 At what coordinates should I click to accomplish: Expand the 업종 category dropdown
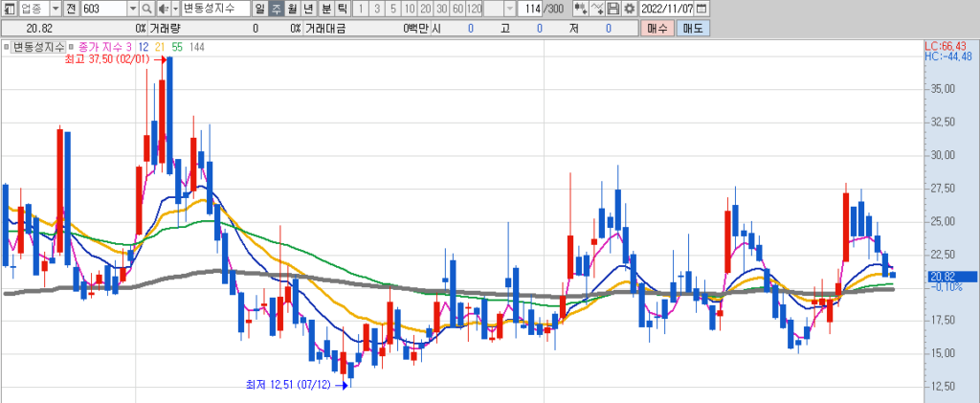(x=55, y=9)
